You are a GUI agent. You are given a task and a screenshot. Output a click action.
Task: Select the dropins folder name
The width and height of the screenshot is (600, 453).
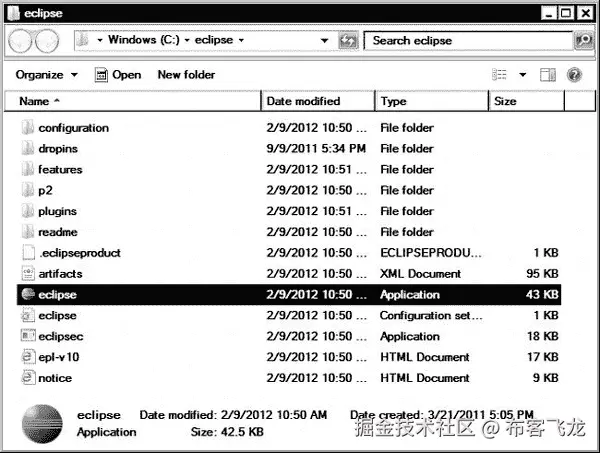tap(58, 148)
